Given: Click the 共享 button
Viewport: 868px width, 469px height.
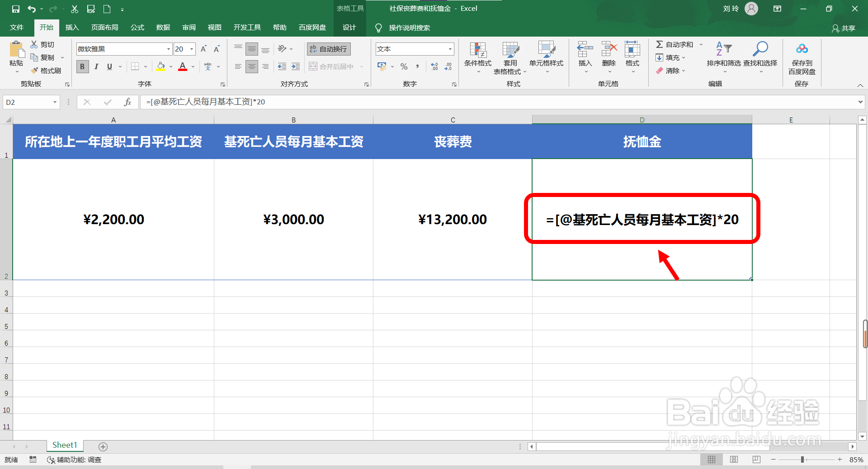Looking at the screenshot, I should point(844,28).
